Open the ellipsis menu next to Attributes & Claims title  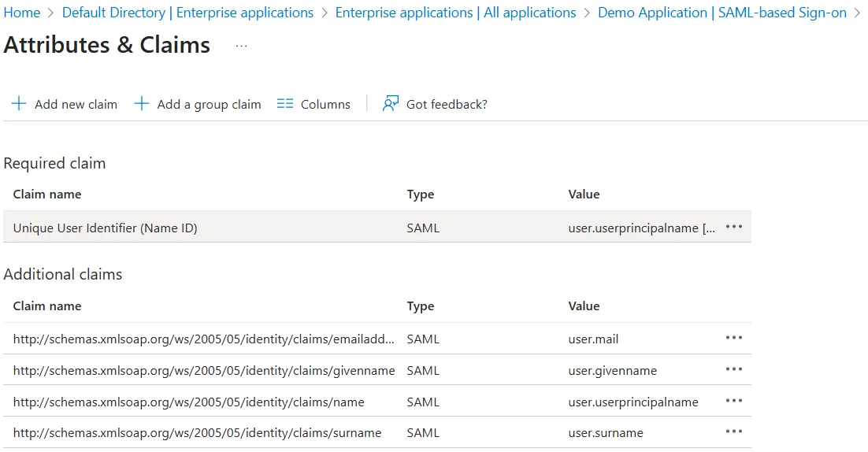coord(241,46)
